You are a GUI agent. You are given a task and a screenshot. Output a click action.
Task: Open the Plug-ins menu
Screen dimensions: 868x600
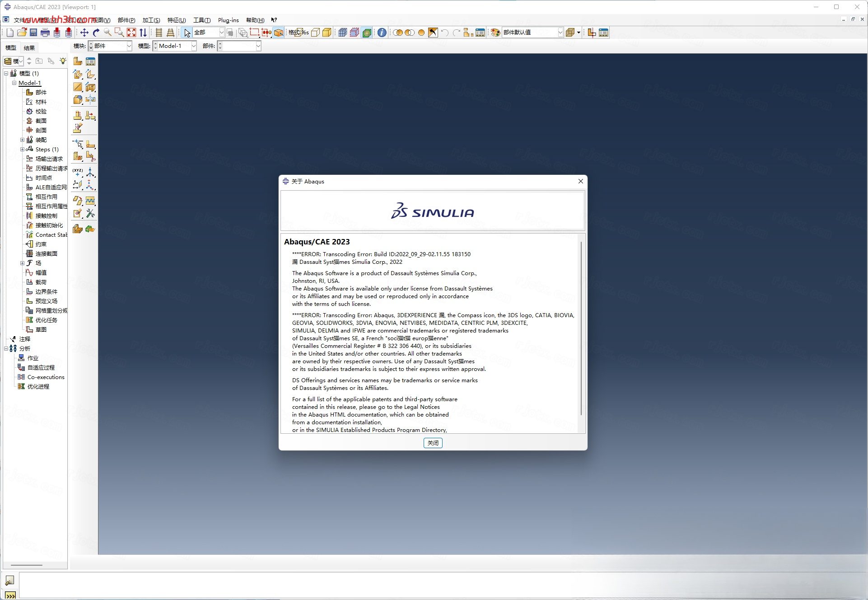click(x=229, y=20)
